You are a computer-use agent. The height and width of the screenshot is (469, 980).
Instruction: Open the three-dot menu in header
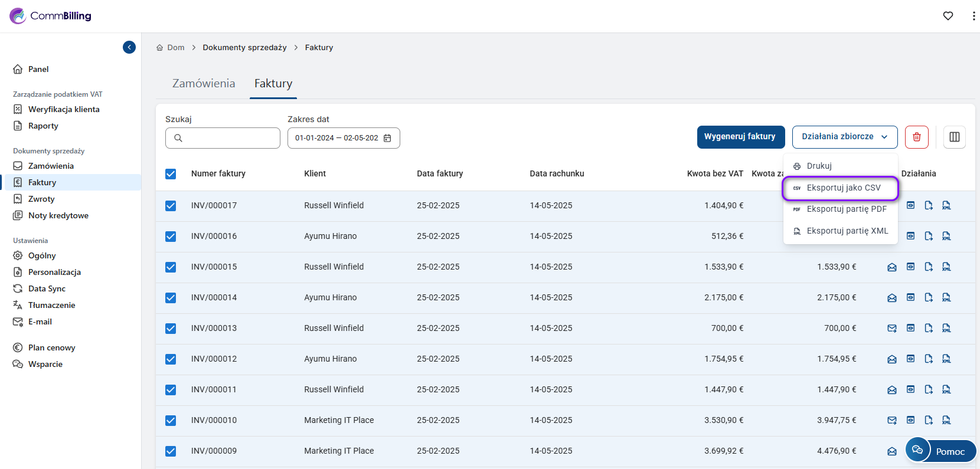pyautogui.click(x=973, y=16)
